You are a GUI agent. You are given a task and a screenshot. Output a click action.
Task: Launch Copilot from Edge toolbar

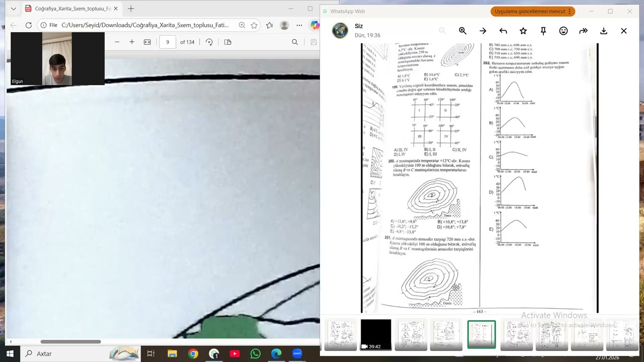click(314, 25)
